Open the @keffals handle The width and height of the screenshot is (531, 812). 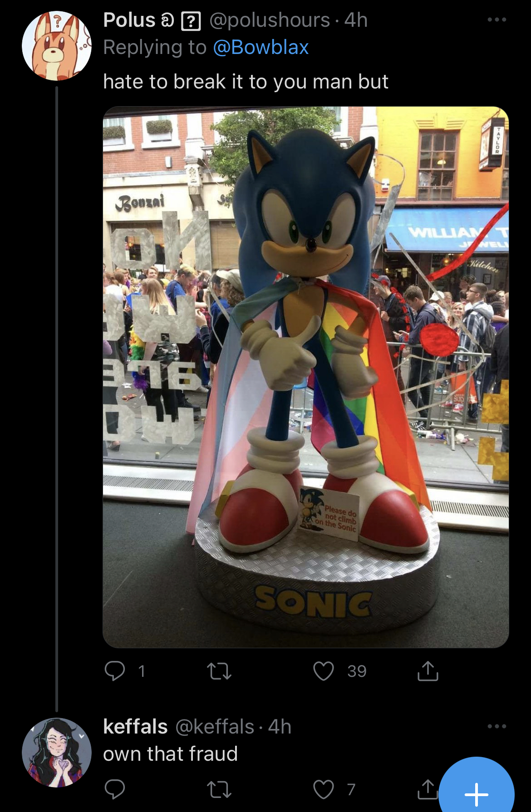click(215, 727)
